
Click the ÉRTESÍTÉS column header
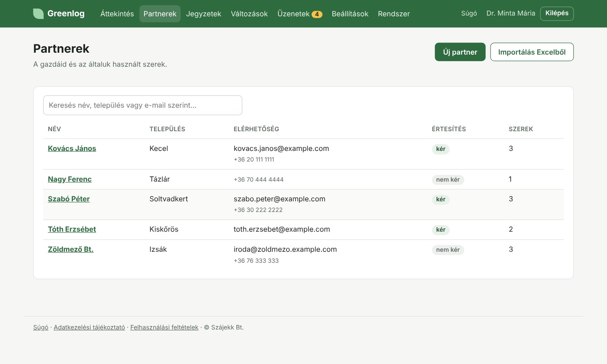click(449, 129)
